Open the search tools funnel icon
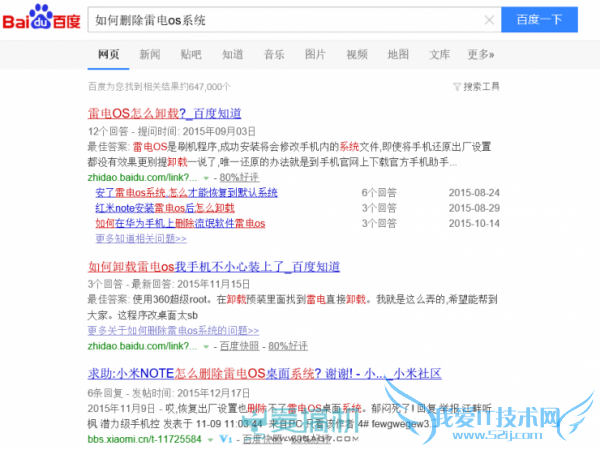Screen dimensions: 600x450 (x=457, y=87)
